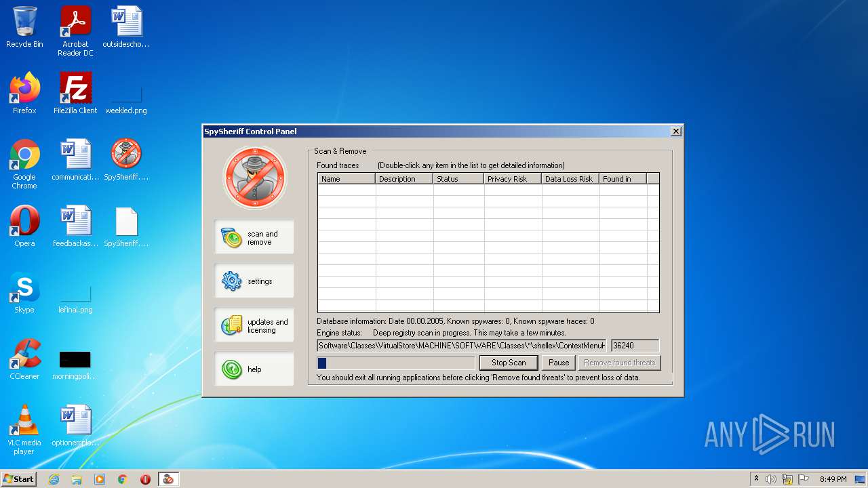Click the 36240 counter field
This screenshot has width=868, height=488.
pos(635,346)
